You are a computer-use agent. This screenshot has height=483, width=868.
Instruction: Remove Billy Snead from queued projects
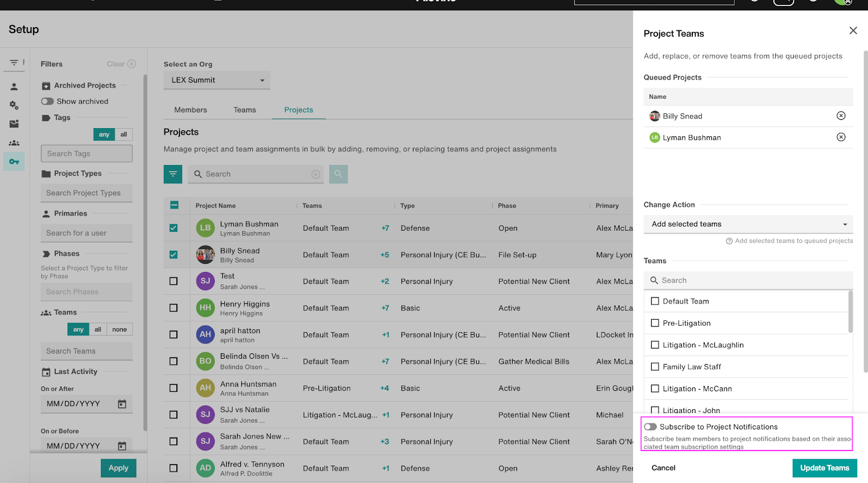(841, 116)
